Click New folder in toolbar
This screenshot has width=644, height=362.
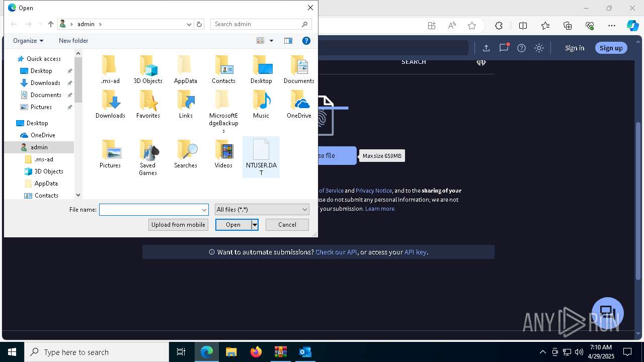[73, 41]
